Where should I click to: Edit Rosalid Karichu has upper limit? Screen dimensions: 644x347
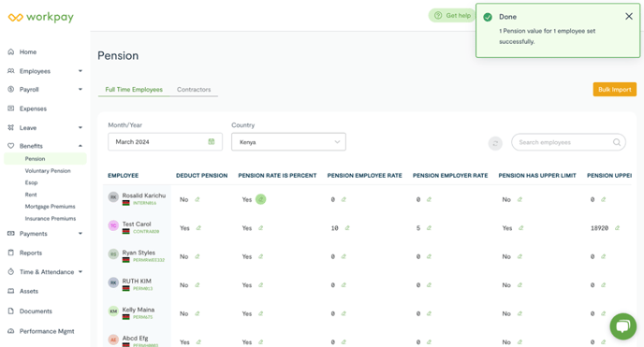click(520, 199)
